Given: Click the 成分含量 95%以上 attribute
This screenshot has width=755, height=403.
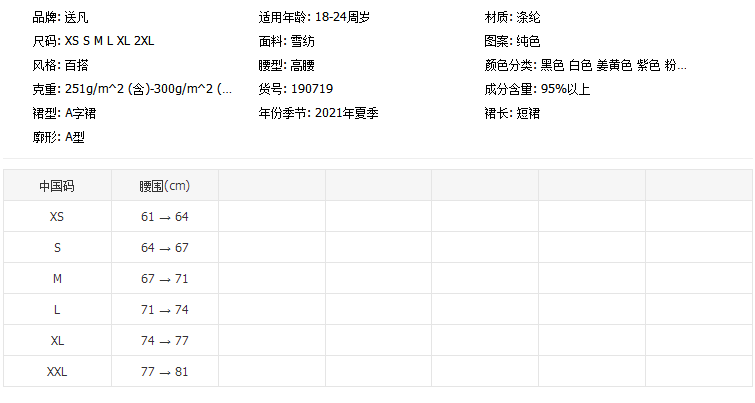Looking at the screenshot, I should click(536, 90).
